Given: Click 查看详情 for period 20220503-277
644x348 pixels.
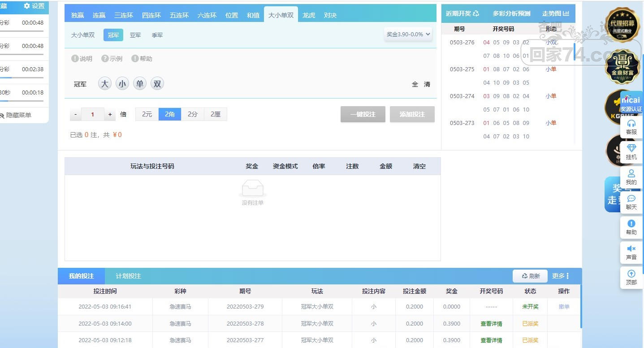Looking at the screenshot, I should tap(491, 340).
